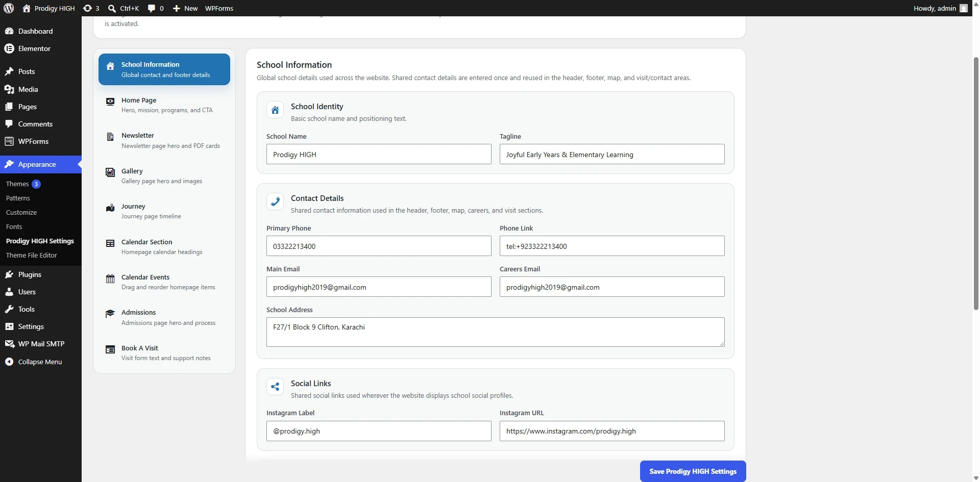Viewport: 980px width, 482px height.
Task: Open the Posts menu item
Action: click(41, 71)
